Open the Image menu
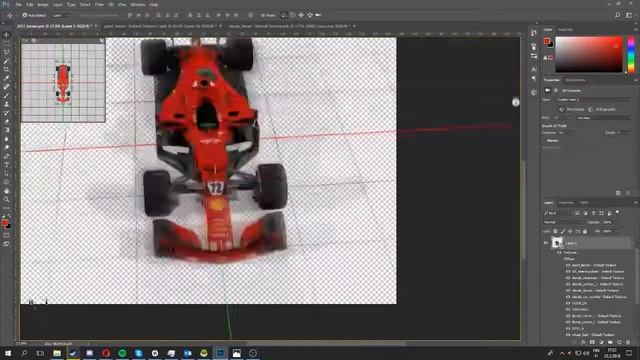Image resolution: width=640 pixels, height=360 pixels. tap(42, 4)
